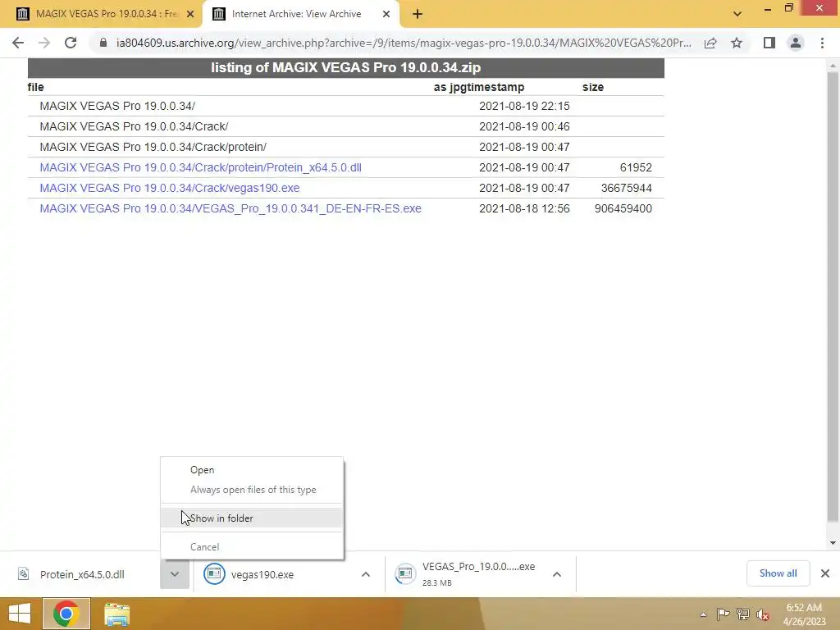Expand options for VEGAS_Pro download

pos(557,574)
